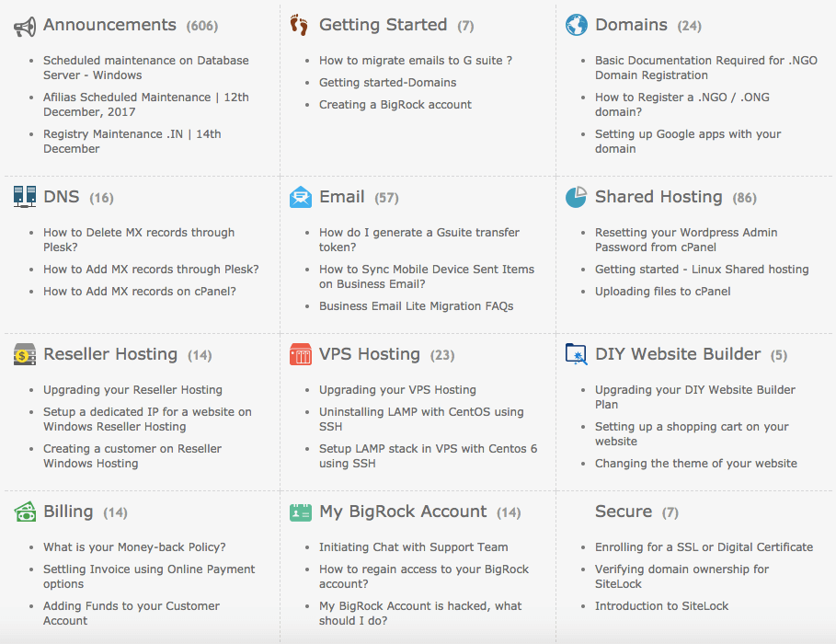Open 'How to Add MX records on cPanel?'

[140, 292]
